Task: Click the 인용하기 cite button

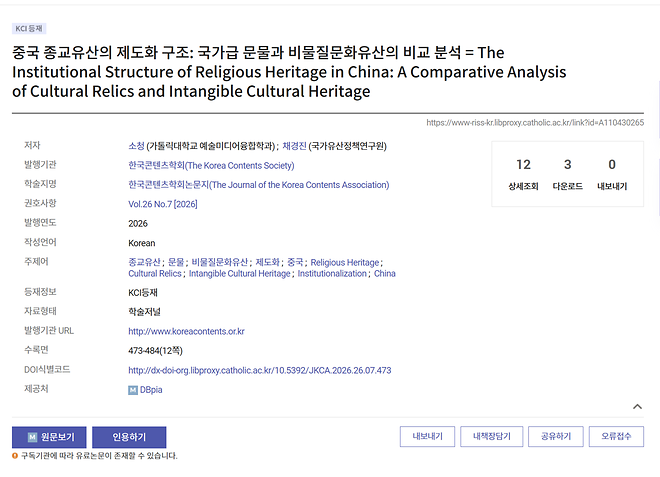Action: (129, 437)
